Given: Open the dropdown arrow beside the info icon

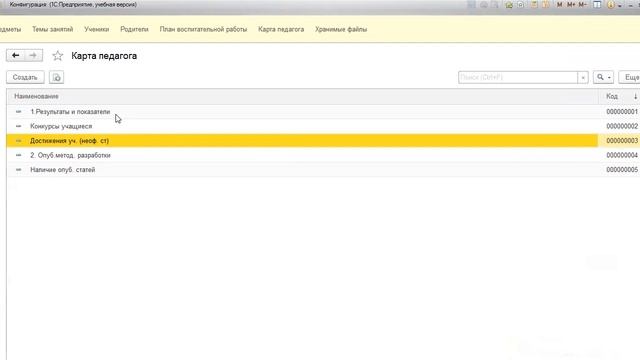Looking at the screenshot, I should click(620, 6).
